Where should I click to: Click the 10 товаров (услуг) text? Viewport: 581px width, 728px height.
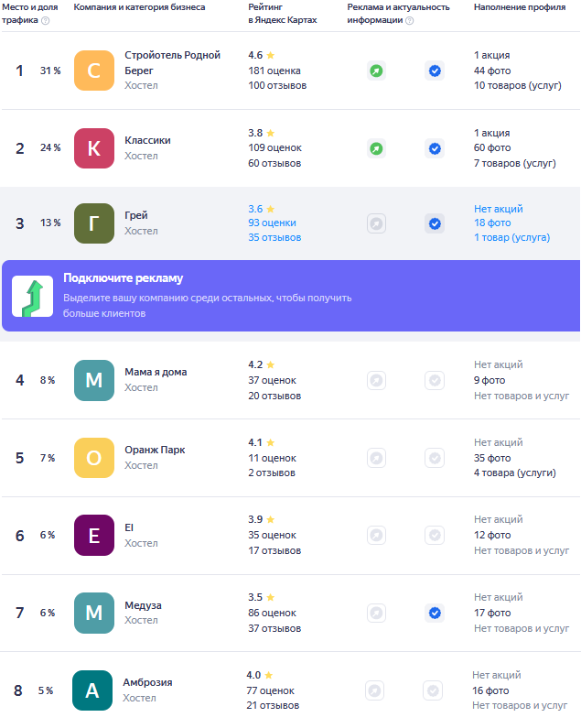coord(518,85)
